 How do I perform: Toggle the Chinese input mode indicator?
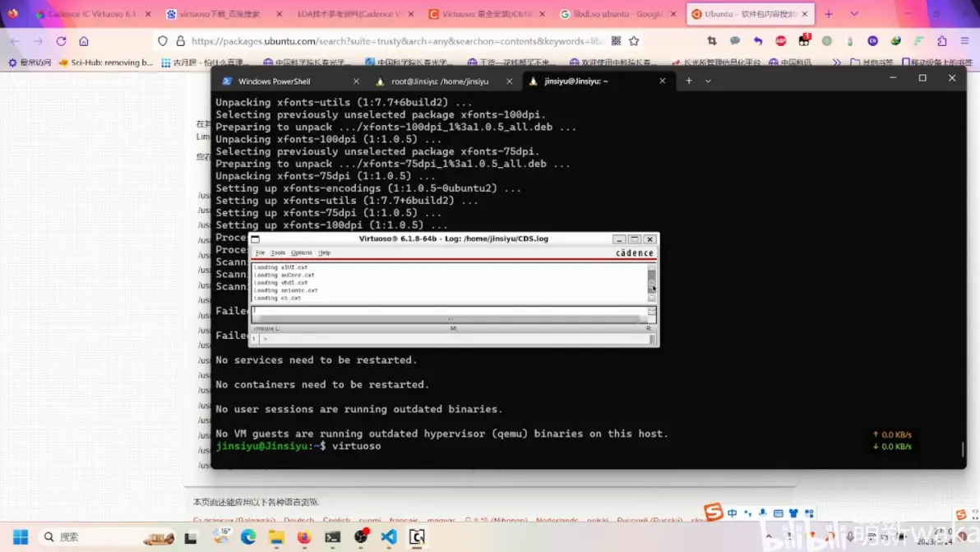(x=732, y=513)
